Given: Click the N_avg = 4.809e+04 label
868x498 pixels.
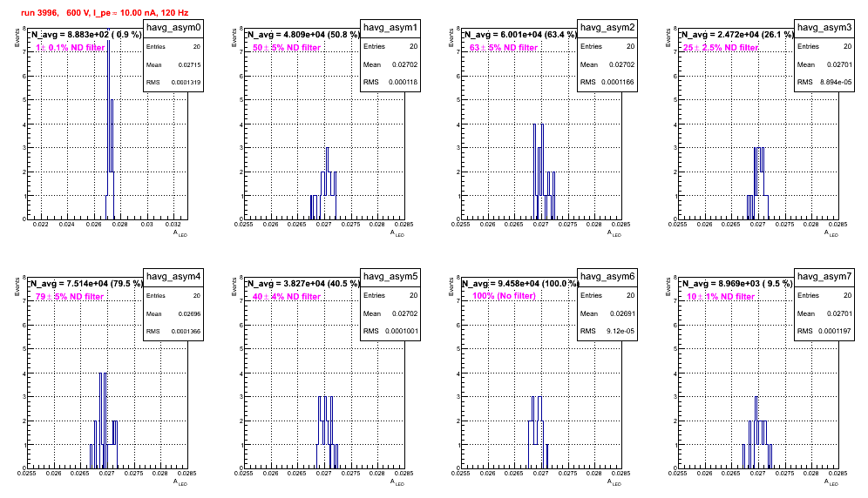Looking at the screenshot, I should (302, 34).
